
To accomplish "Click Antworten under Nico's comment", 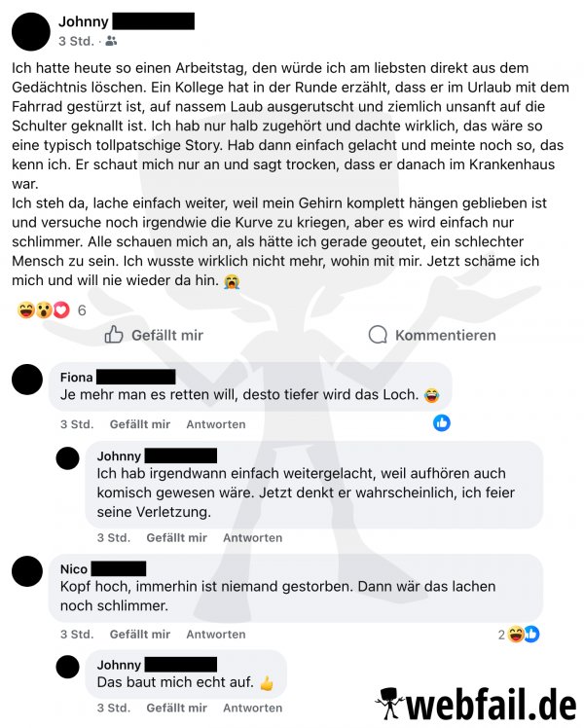I will coord(216,635).
